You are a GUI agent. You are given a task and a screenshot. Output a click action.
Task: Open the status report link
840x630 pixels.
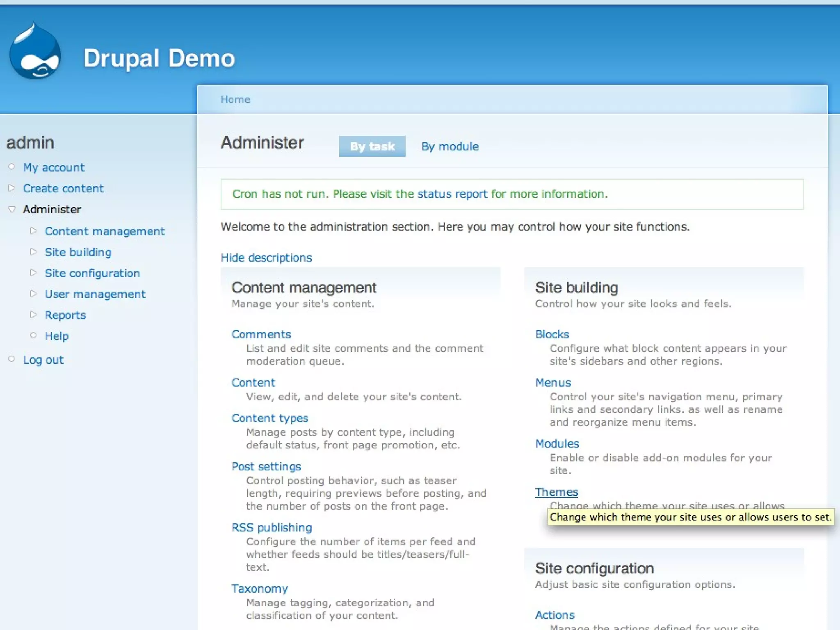pyautogui.click(x=452, y=194)
